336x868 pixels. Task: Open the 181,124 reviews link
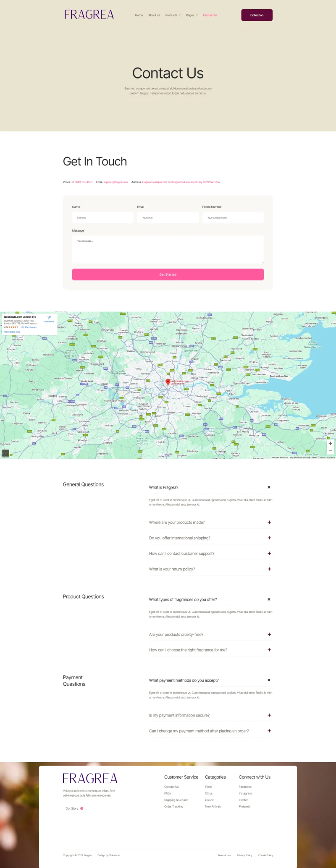point(29,327)
